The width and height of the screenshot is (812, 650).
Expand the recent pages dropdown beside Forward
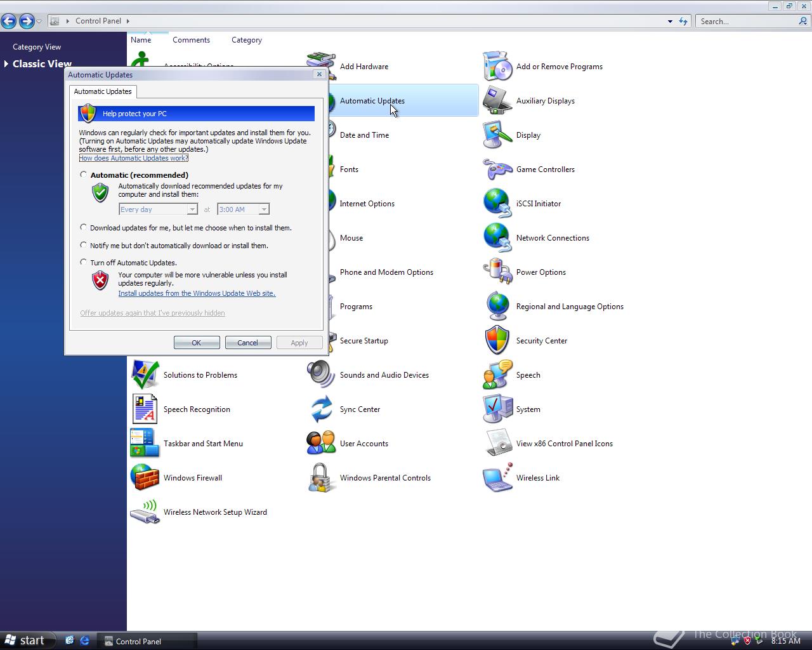point(39,22)
